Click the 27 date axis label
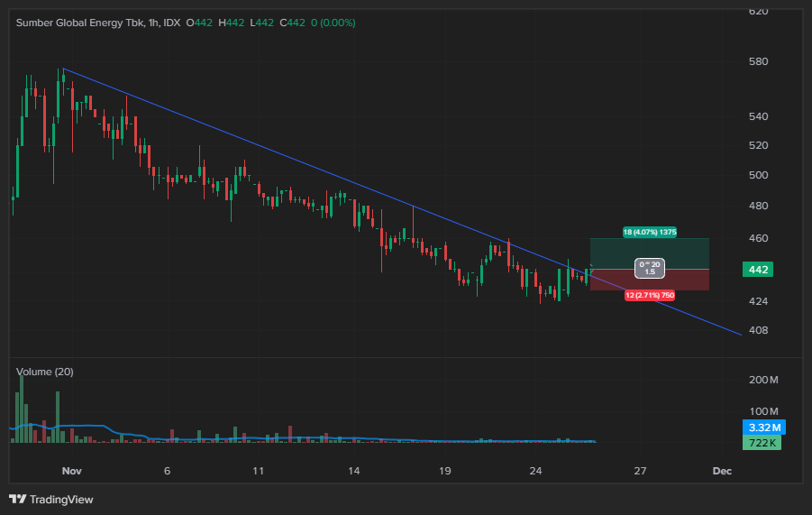Viewport: 812px width, 515px height. pos(640,471)
